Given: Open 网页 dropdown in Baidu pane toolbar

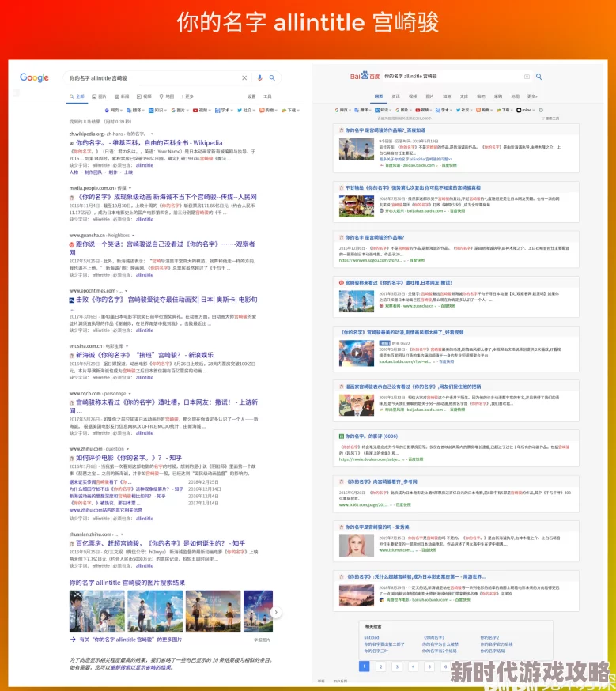Looking at the screenshot, I should pos(343,110).
